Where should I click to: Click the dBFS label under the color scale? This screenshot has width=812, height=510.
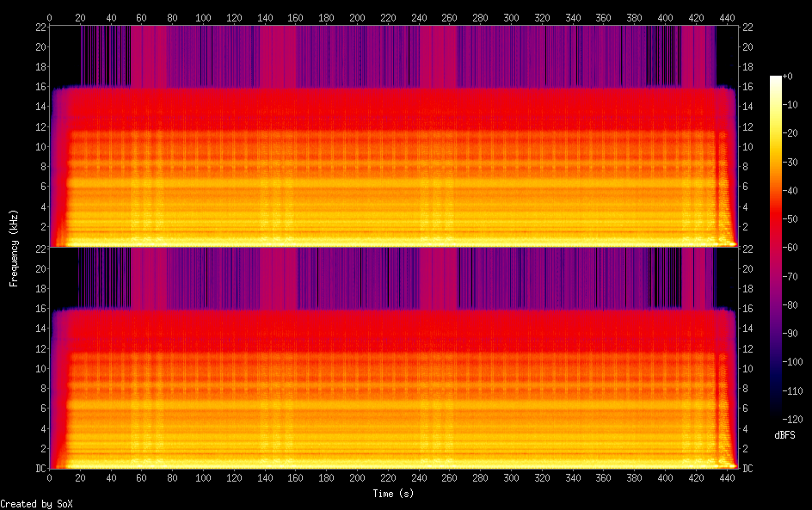tap(784, 435)
